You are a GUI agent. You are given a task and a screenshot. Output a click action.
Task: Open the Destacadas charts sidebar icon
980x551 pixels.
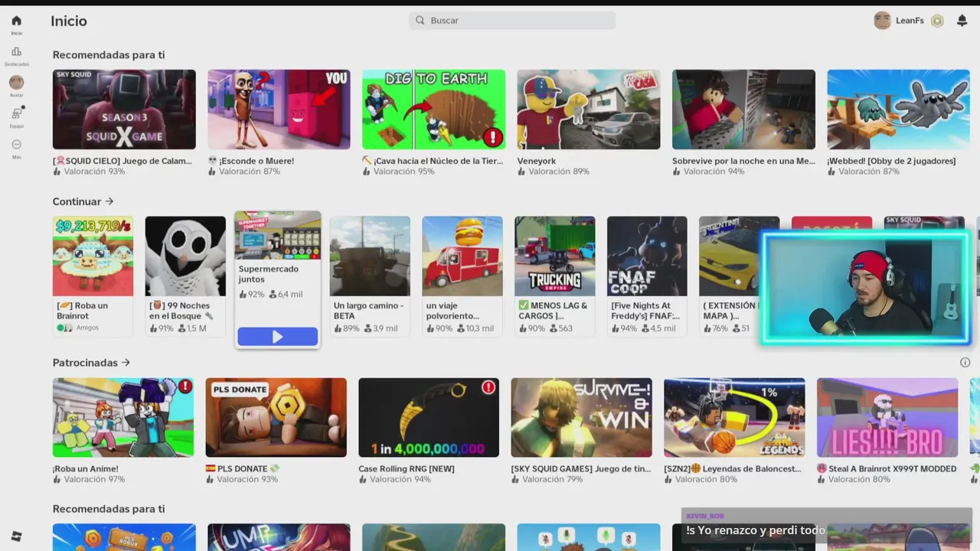click(16, 52)
